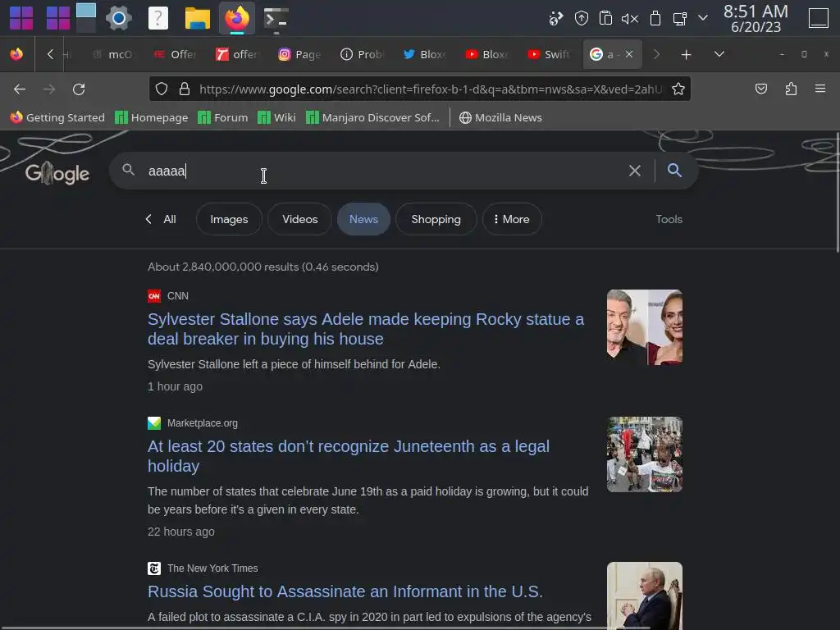Click into the Google search box

point(375,171)
